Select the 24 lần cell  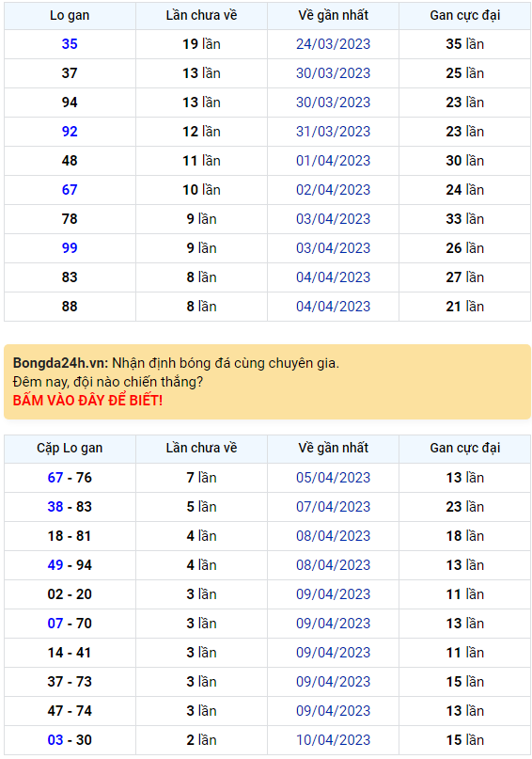pyautogui.click(x=465, y=190)
